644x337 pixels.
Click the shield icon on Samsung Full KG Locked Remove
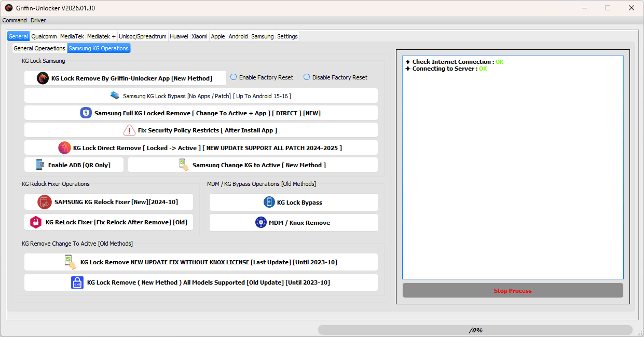86,113
